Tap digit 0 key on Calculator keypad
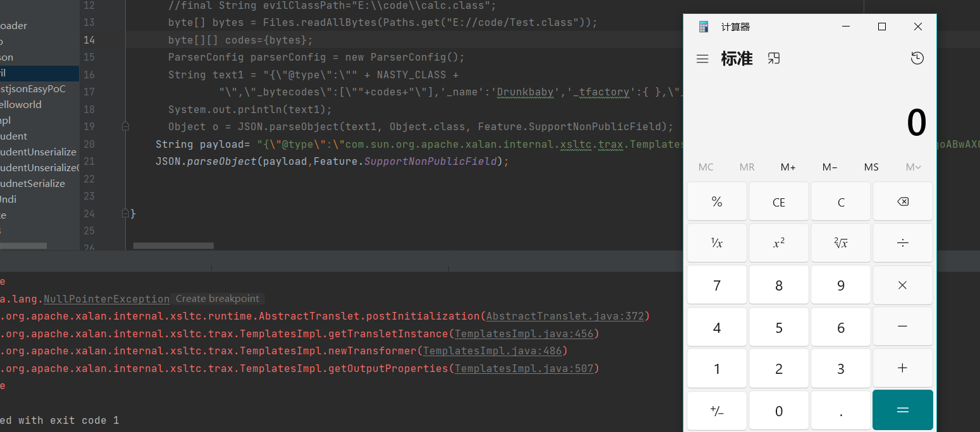This screenshot has width=980, height=432. (x=779, y=411)
